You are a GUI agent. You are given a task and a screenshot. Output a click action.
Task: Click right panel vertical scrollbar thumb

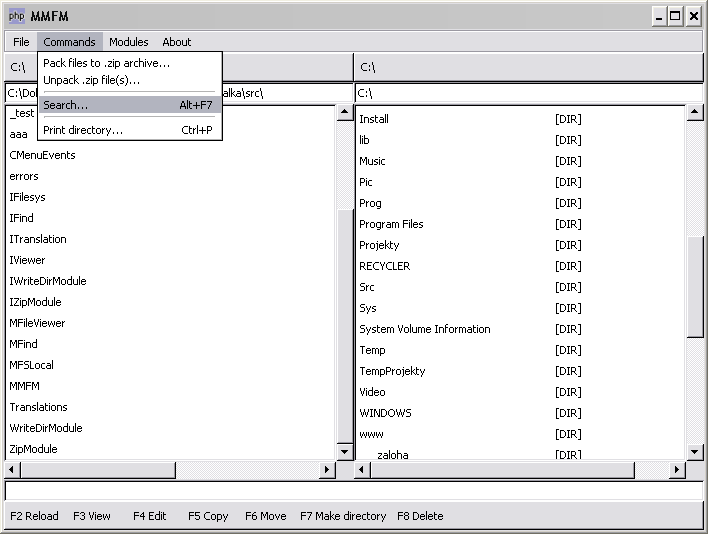[695, 287]
